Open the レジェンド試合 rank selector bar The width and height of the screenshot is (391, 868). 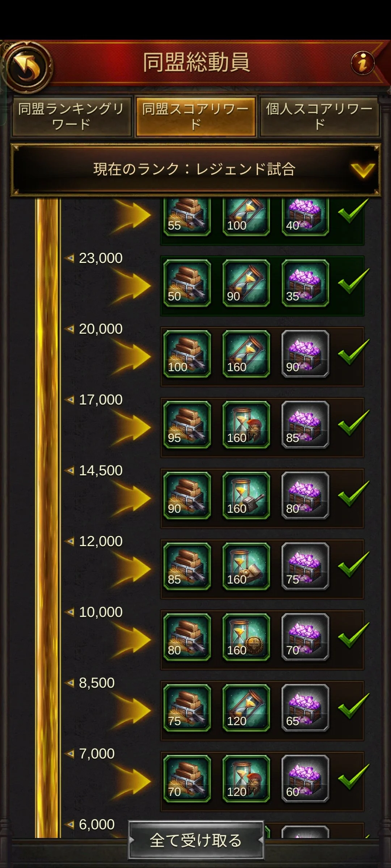[195, 170]
